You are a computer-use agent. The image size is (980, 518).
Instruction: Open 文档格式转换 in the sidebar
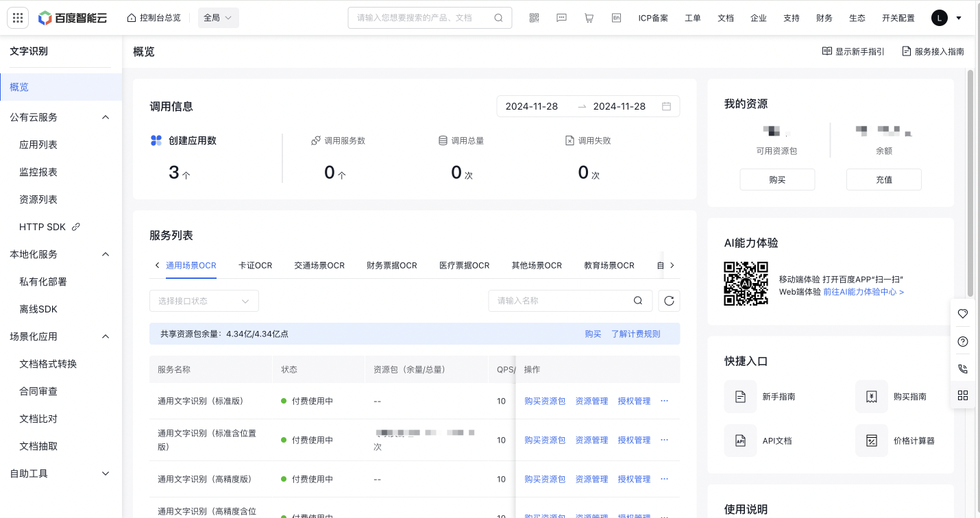[48, 364]
